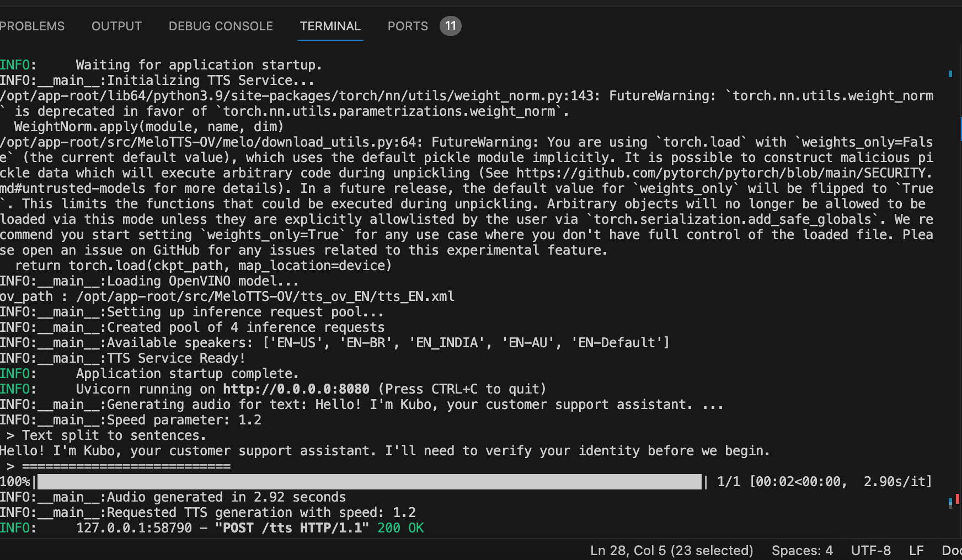Click 'Speed parameter: 1.2' log line

(x=131, y=420)
